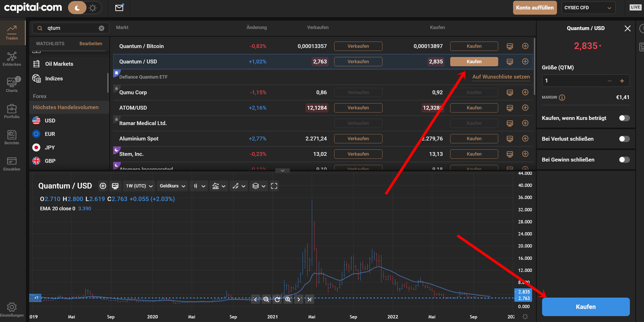Open the Portfolio sidebar section
Screen dimensions: 644x322
12,111
